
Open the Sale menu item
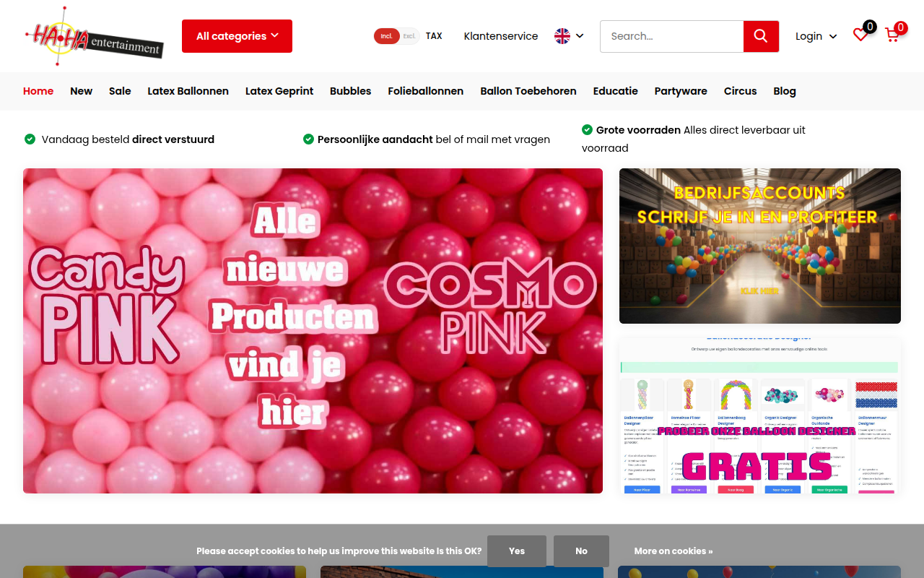pyautogui.click(x=120, y=91)
